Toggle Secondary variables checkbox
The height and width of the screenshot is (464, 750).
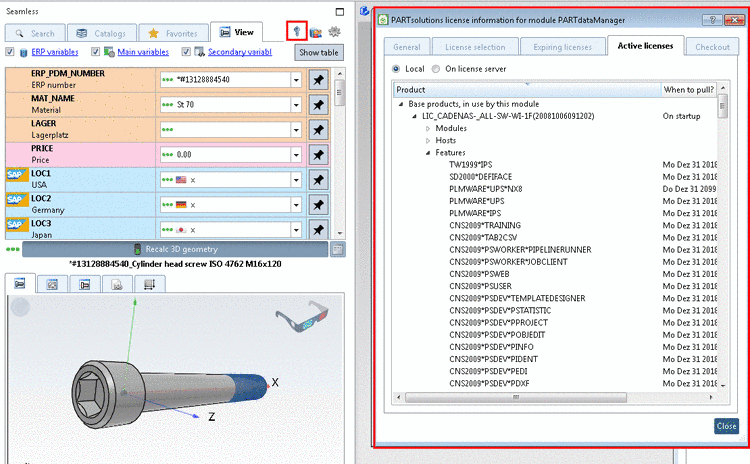point(186,52)
